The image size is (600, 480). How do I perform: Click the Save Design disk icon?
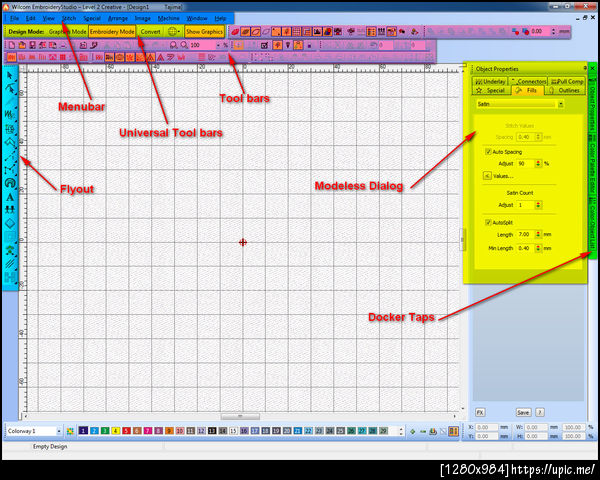pyautogui.click(x=32, y=45)
